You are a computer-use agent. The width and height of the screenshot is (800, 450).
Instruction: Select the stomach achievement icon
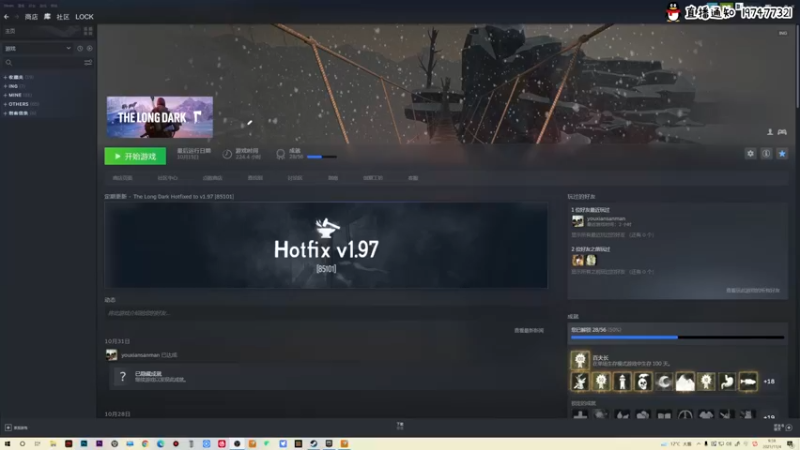[727, 382]
